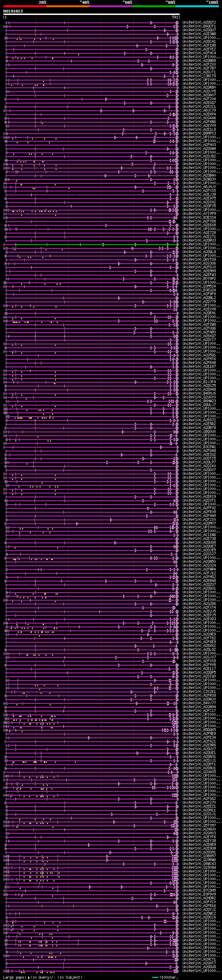Click the Large gaps legend text
222x980 pixels.
pyautogui.click(x=15, y=977)
